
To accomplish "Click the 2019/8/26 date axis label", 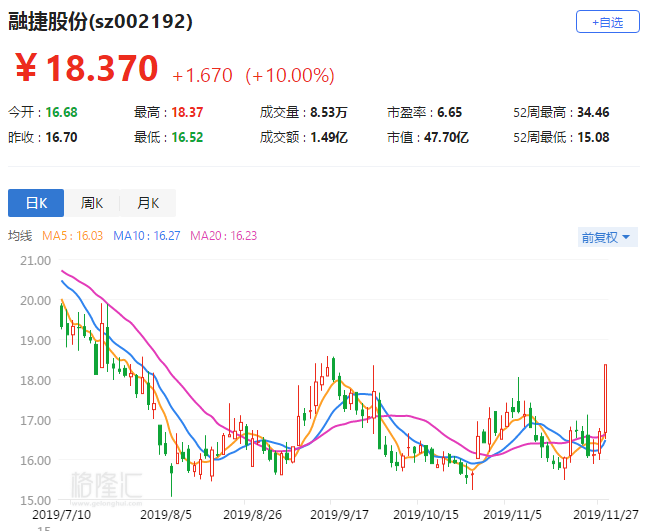I will [x=252, y=514].
